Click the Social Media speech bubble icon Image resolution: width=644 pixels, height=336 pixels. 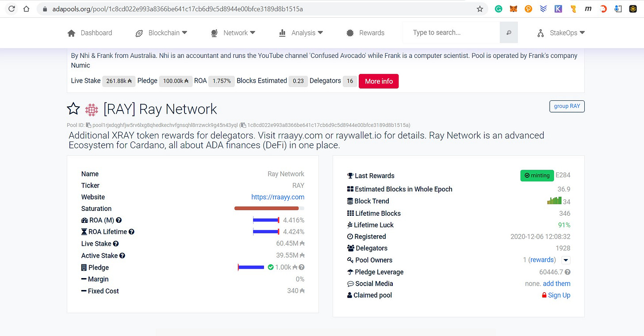coord(350,284)
